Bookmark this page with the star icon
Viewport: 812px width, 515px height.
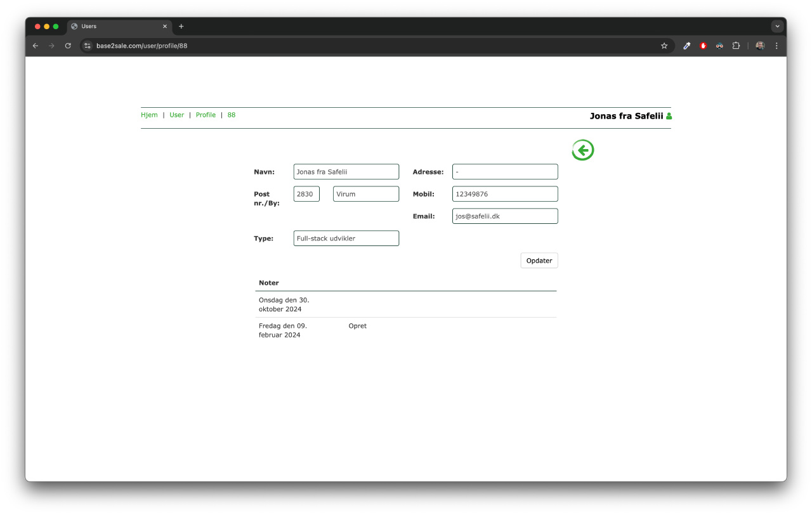coord(664,46)
